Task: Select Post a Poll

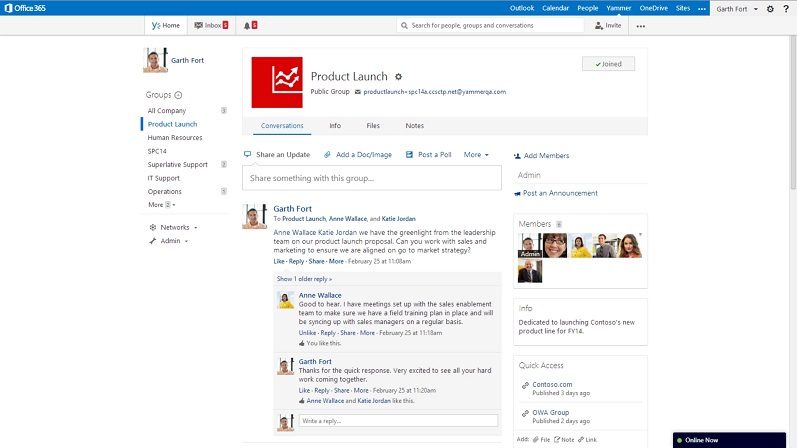Action: [428, 155]
